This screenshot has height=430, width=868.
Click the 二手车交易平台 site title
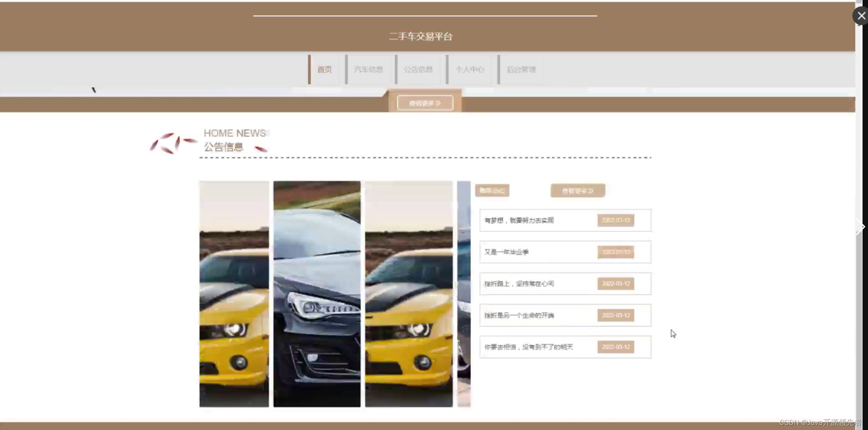click(x=420, y=37)
